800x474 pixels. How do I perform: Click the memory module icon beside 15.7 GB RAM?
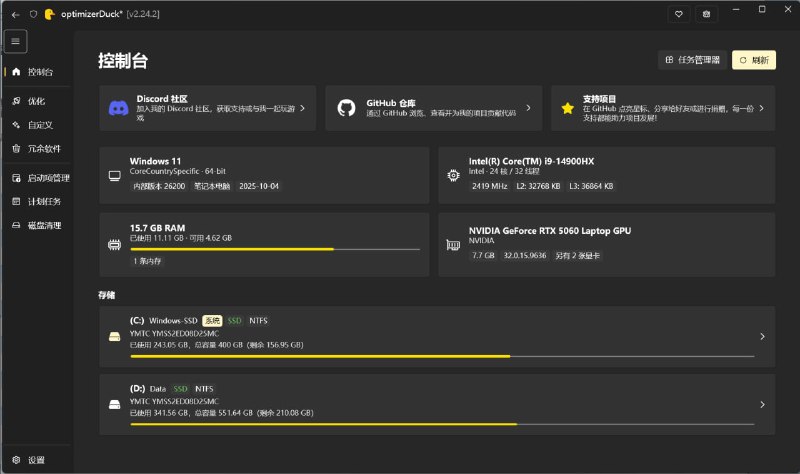115,245
